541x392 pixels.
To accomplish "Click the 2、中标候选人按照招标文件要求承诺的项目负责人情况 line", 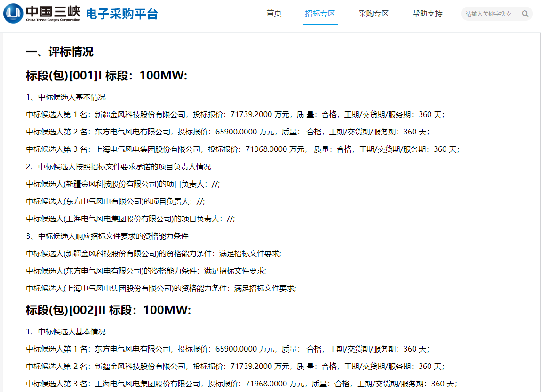I will pos(119,166).
